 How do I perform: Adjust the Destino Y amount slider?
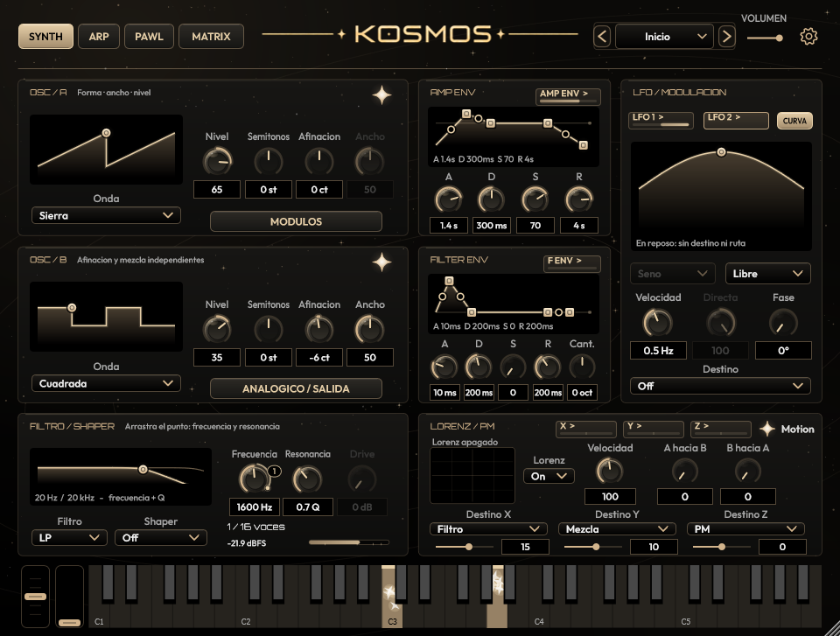tap(593, 547)
